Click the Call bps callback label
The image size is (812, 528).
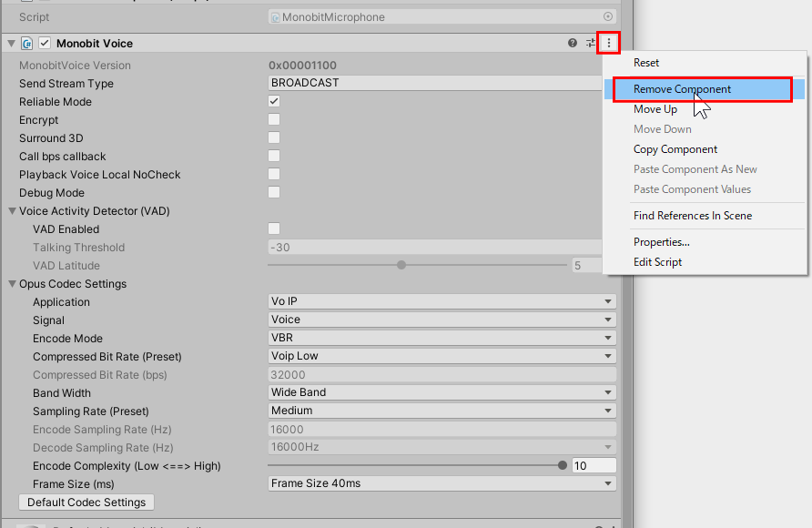pos(63,157)
